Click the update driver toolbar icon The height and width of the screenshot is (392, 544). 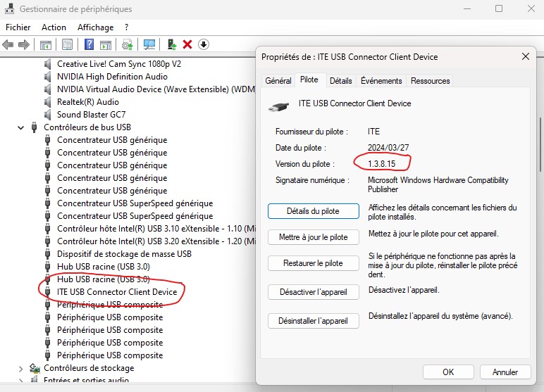point(128,44)
